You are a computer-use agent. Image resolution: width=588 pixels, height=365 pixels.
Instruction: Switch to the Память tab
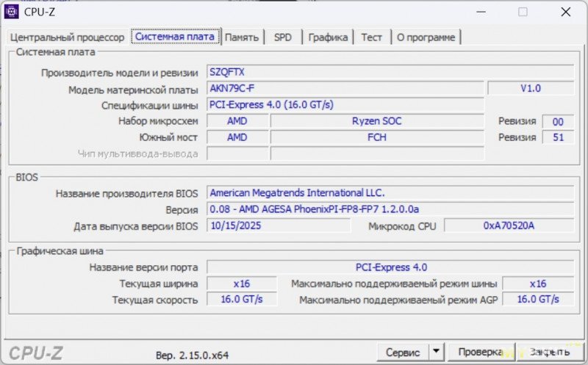click(x=241, y=37)
